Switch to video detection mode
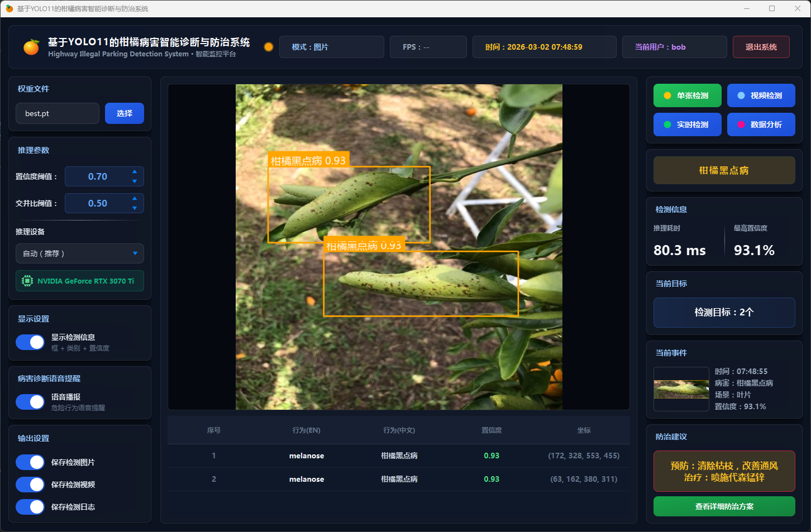This screenshot has width=811, height=532. (x=761, y=95)
